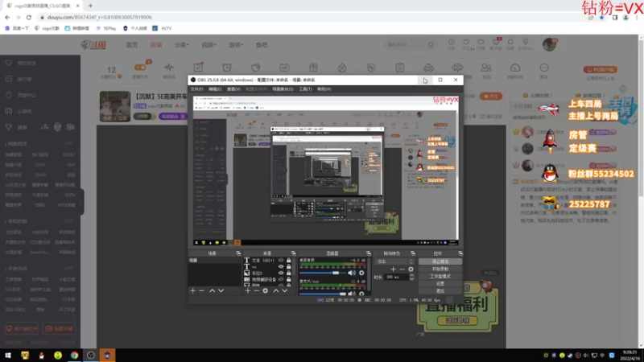Toggle the live stream switch in Douyu toolbar
Viewport: 644px width, 362px height.
[139, 68]
